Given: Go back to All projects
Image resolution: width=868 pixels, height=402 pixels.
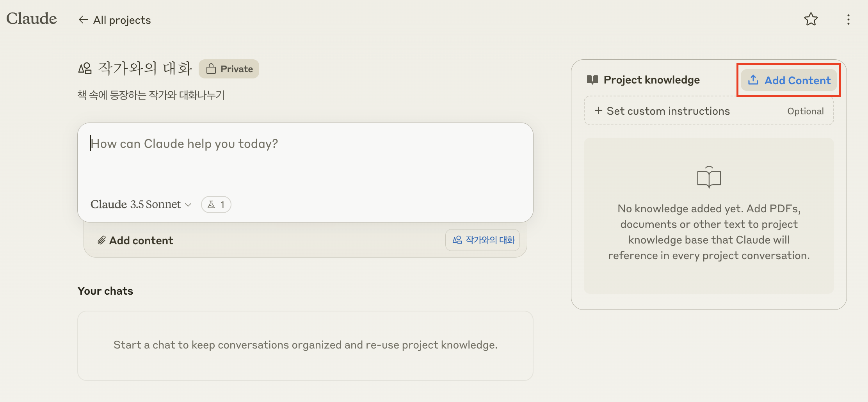Looking at the screenshot, I should click(x=122, y=20).
